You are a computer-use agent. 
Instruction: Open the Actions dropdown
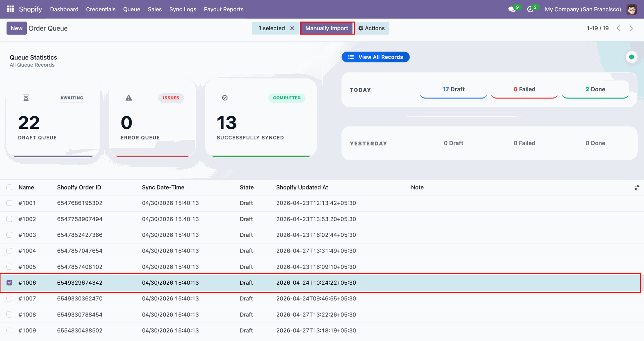point(372,28)
